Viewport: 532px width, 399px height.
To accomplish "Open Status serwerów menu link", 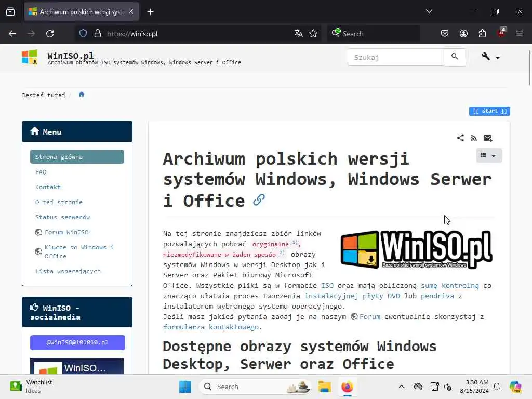I will [63, 217].
